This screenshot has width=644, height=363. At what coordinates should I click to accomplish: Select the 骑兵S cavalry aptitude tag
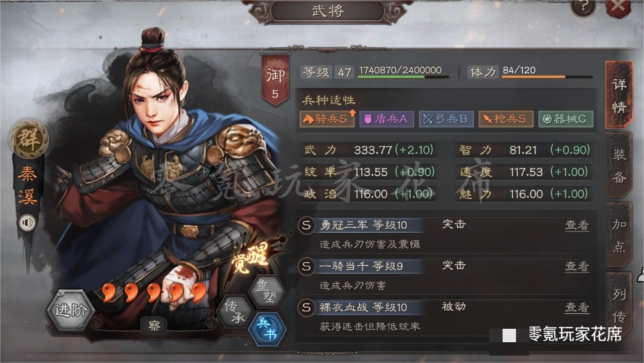click(x=327, y=119)
